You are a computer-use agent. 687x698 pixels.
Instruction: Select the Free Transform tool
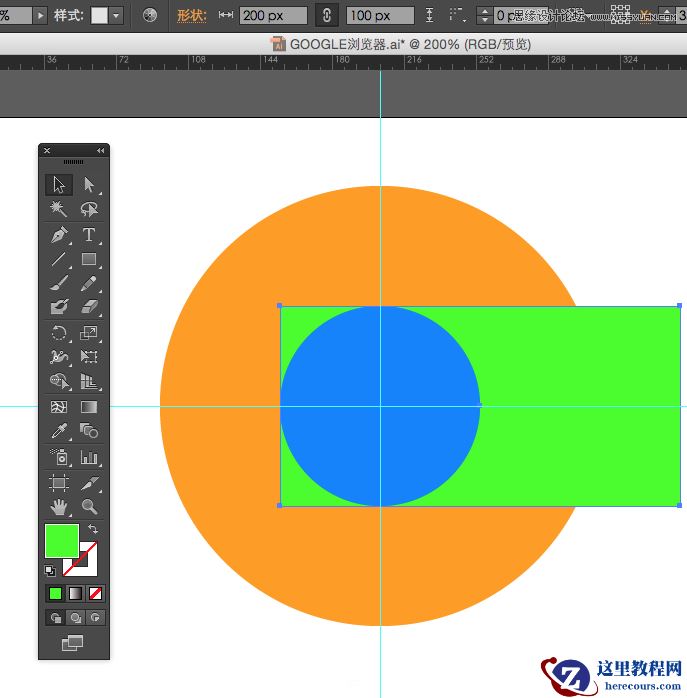(x=89, y=357)
